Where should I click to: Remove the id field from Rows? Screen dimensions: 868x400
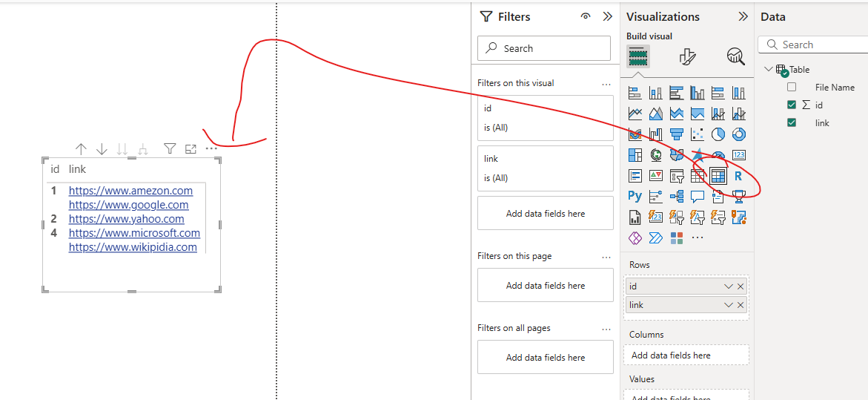click(x=741, y=286)
